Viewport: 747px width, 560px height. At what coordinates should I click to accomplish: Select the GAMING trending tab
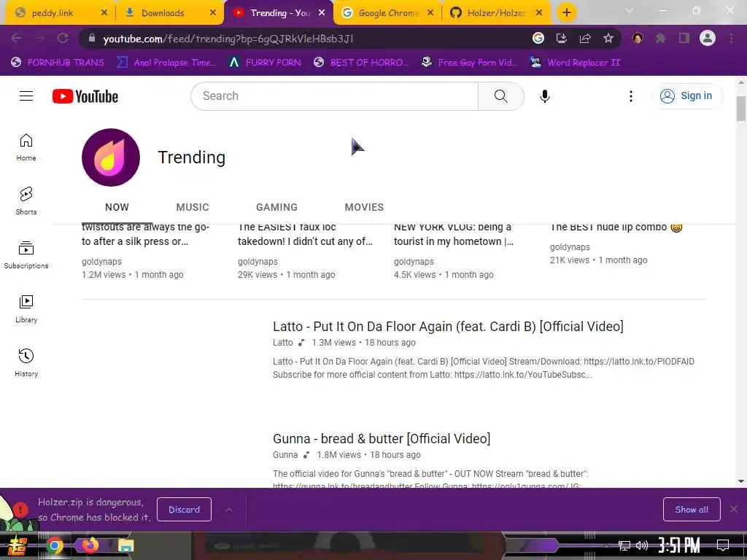(276, 207)
